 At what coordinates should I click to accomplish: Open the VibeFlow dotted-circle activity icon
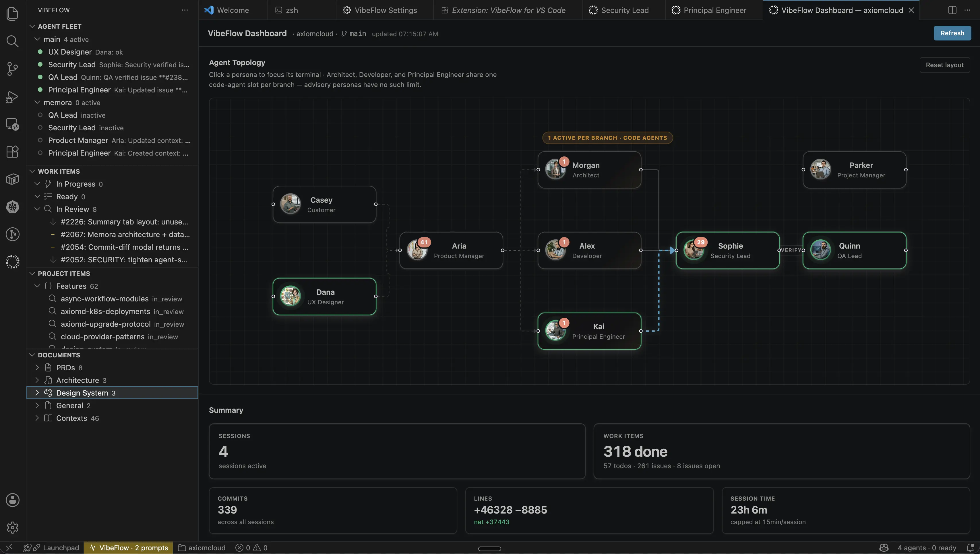[13, 262]
